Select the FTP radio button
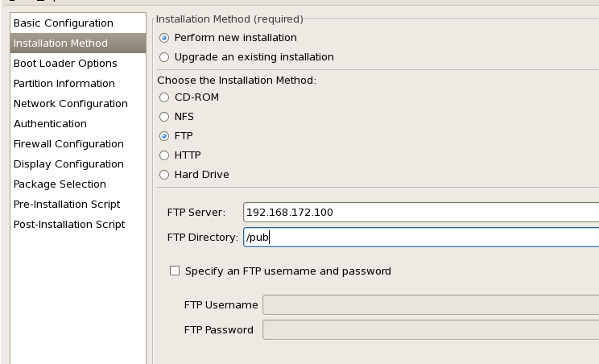 tap(165, 136)
